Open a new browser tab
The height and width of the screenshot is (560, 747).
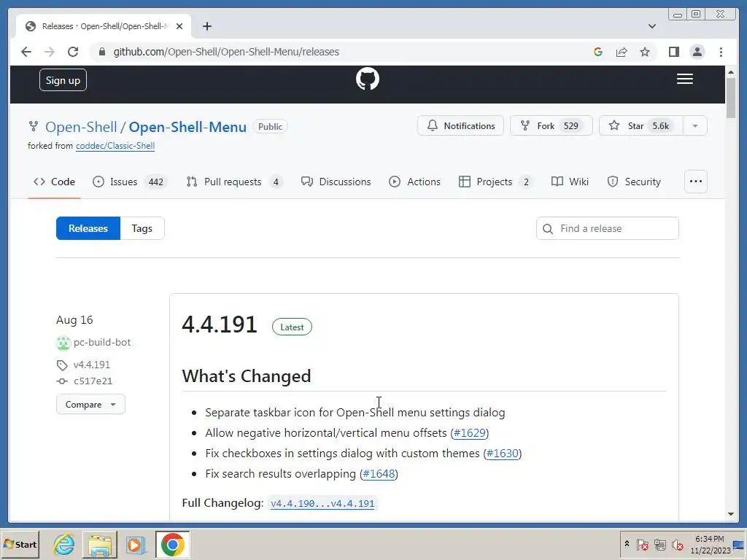click(206, 26)
